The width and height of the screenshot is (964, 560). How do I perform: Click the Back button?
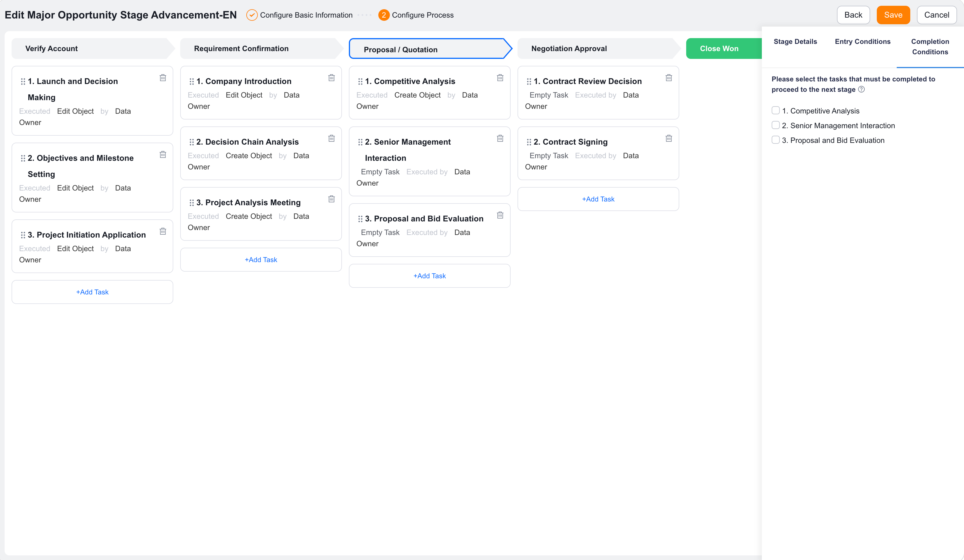point(853,15)
